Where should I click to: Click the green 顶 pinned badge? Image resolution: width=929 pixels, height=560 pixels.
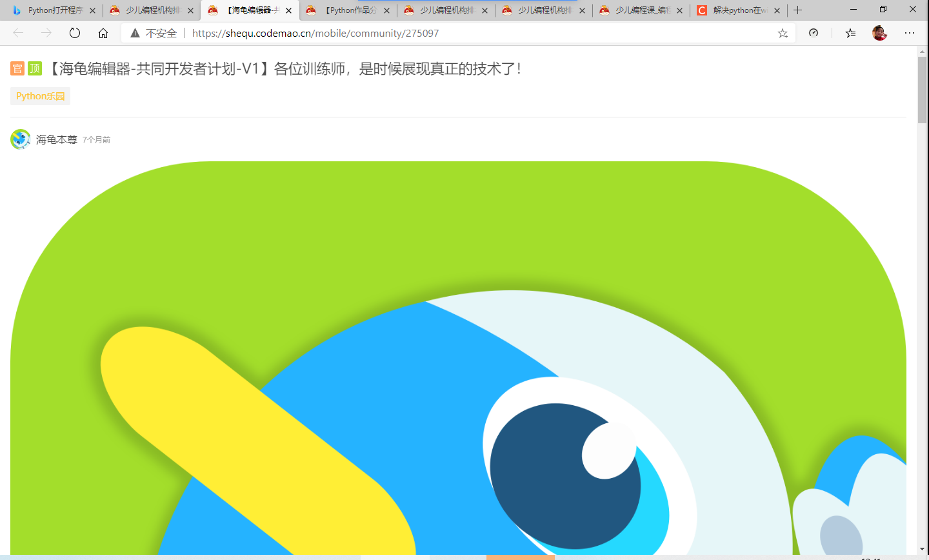[35, 68]
